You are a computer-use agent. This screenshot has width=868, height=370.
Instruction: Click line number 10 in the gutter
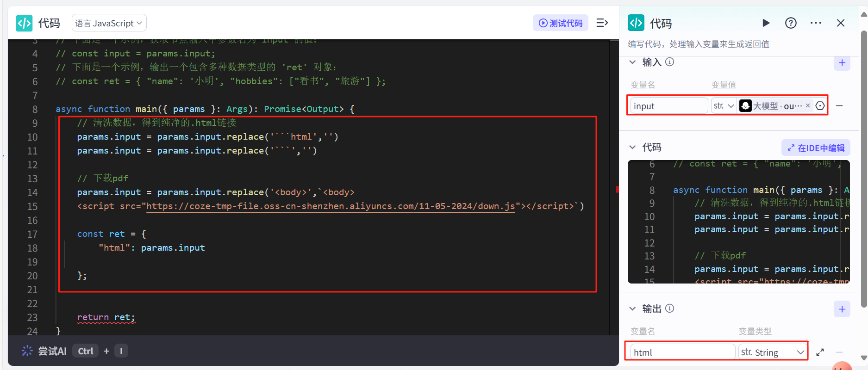pyautogui.click(x=32, y=137)
